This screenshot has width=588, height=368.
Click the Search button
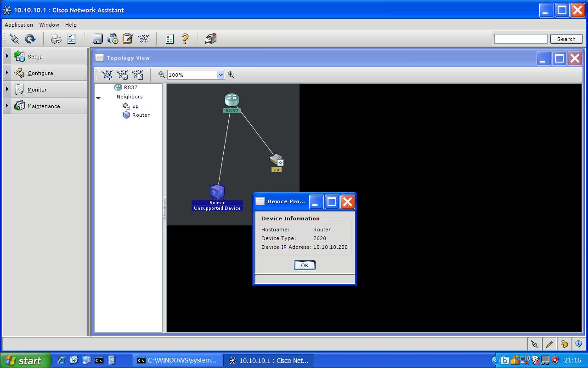pyautogui.click(x=566, y=39)
